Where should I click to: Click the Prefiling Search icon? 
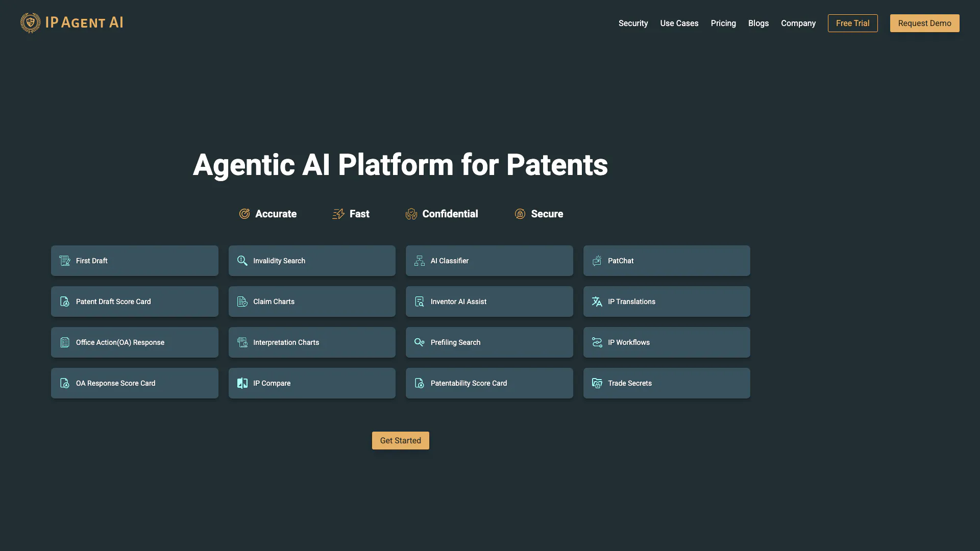click(x=420, y=342)
